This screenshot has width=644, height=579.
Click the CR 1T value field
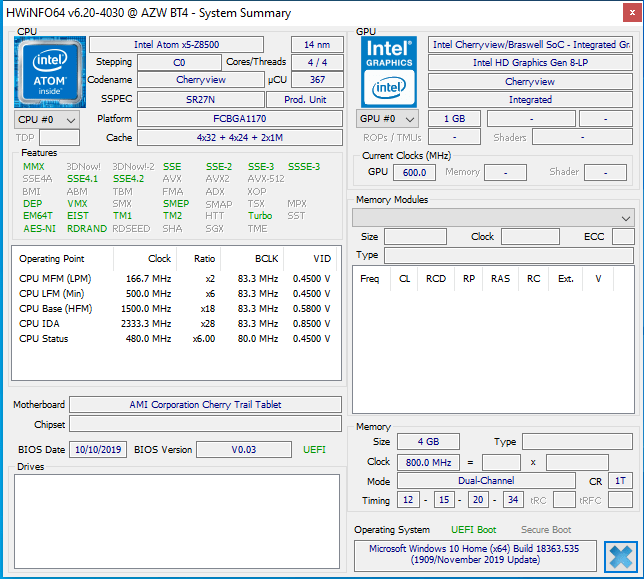pos(620,481)
